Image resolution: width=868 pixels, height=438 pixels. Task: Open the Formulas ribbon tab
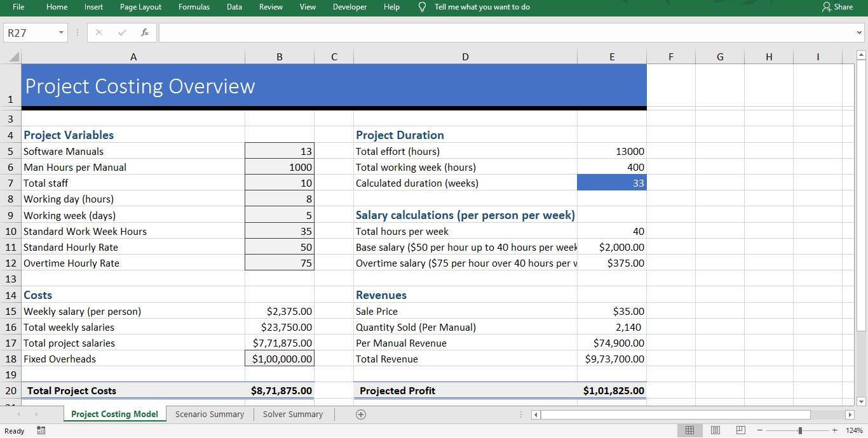(x=194, y=7)
